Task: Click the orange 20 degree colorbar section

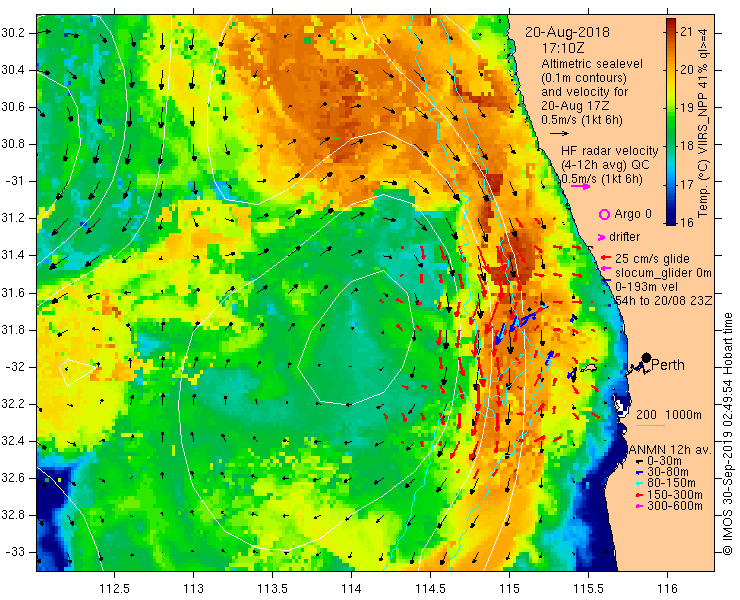Action: pos(671,70)
